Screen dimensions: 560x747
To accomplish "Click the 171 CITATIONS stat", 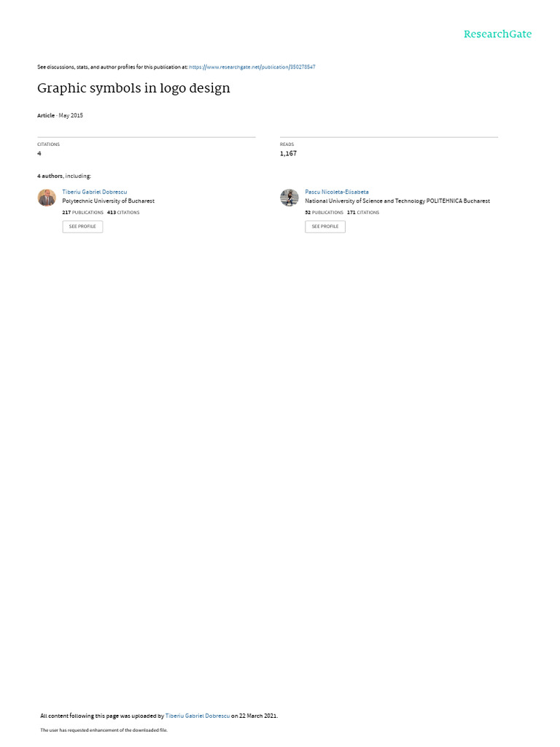I will tap(363, 212).
